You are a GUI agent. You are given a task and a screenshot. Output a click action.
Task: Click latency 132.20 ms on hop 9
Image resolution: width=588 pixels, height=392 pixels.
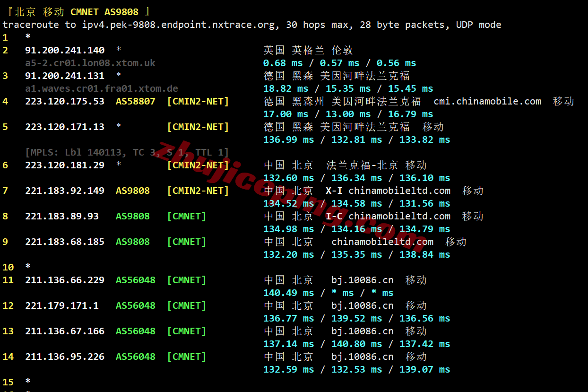pyautogui.click(x=288, y=254)
